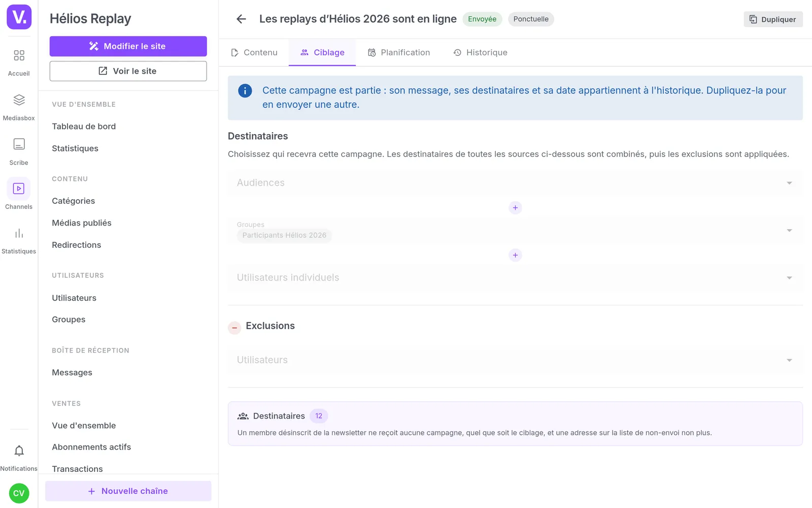The height and width of the screenshot is (508, 812).
Task: Collapse Exclusions with the red minus icon
Action: 234,328
